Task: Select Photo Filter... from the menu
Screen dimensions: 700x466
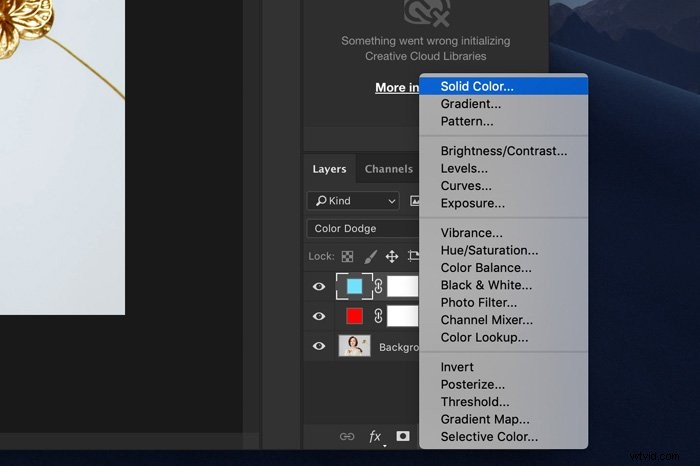Action: [504, 303]
